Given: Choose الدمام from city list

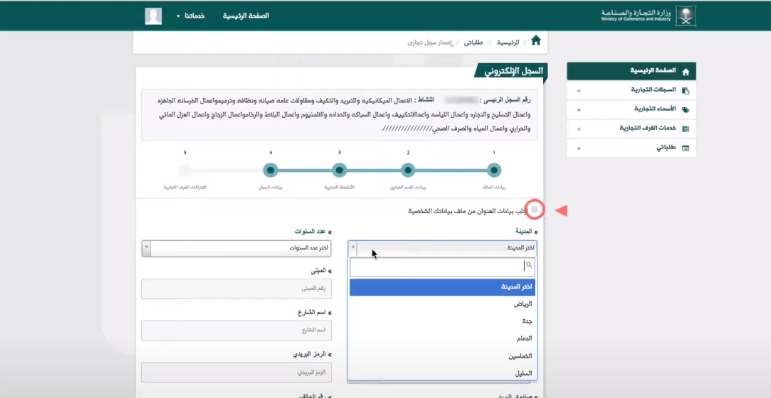Looking at the screenshot, I should click(442, 338).
